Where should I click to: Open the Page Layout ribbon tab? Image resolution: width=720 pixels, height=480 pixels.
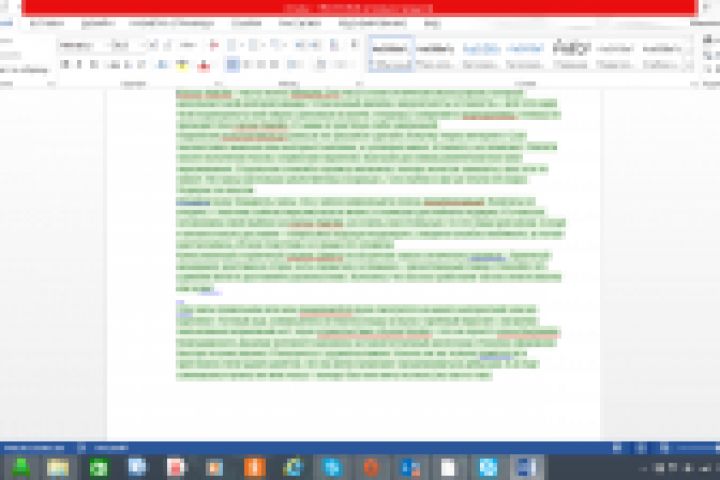point(171,23)
